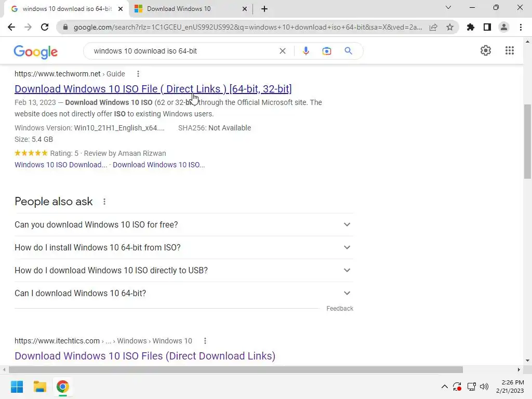Open Google apps grid
The height and width of the screenshot is (399, 532).
click(510, 50)
